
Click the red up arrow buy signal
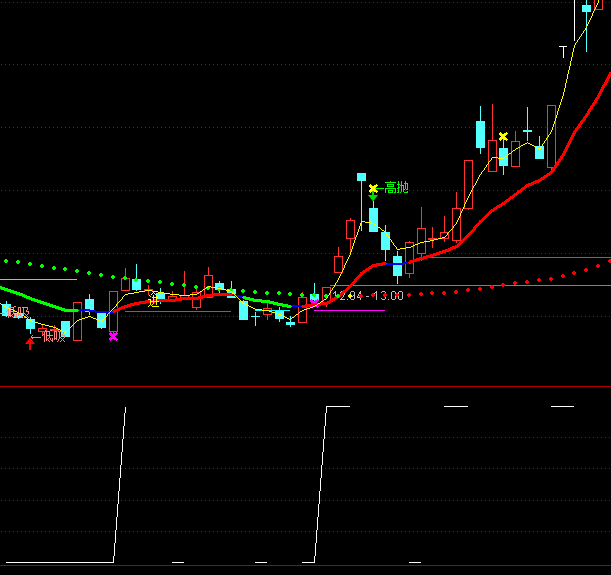coord(29,343)
